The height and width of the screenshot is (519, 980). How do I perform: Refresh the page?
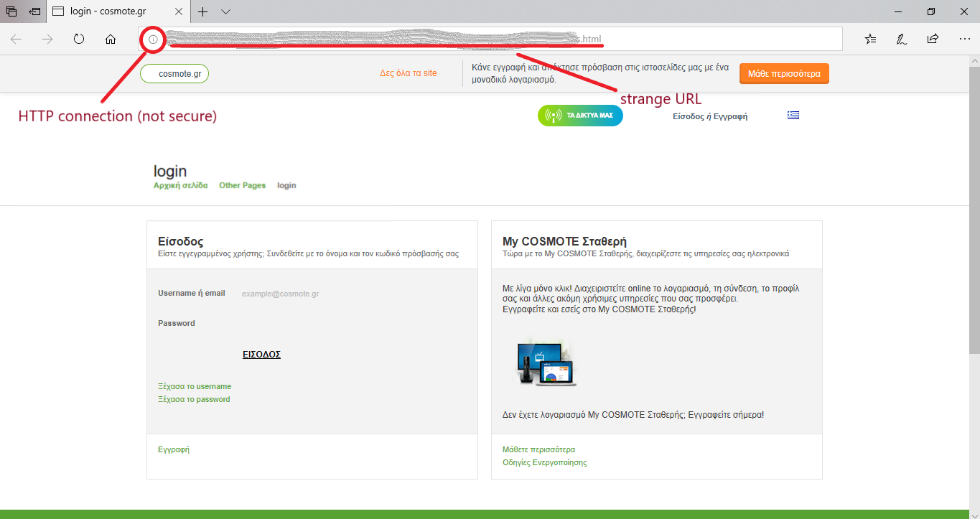[79, 39]
